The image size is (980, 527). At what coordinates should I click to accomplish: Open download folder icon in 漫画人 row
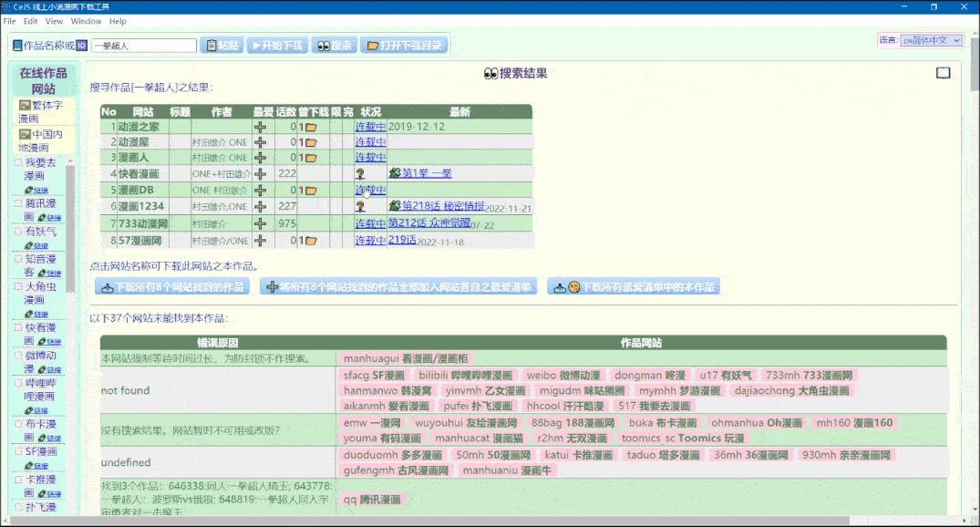[311, 158]
